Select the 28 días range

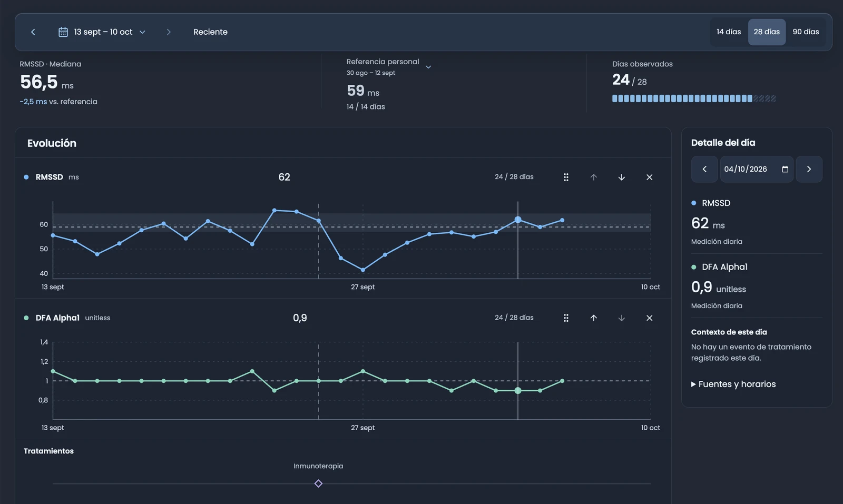point(767,32)
